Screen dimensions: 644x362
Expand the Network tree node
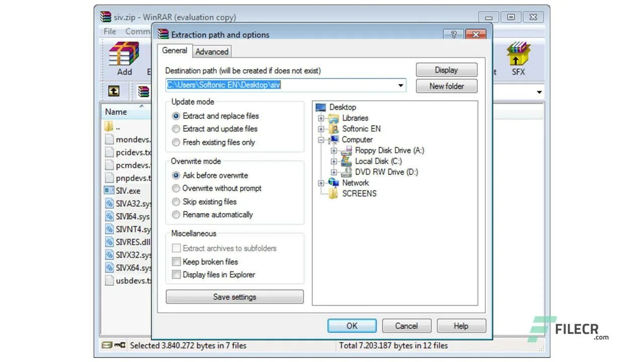(x=321, y=183)
